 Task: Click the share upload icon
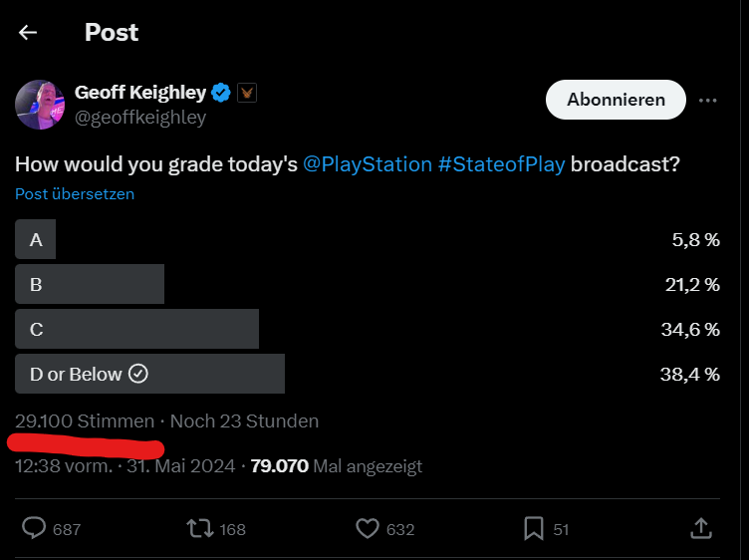coord(701,528)
